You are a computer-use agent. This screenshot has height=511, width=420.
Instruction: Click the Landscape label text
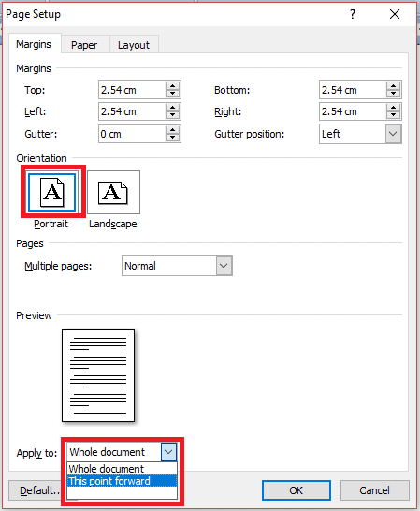[x=113, y=225]
